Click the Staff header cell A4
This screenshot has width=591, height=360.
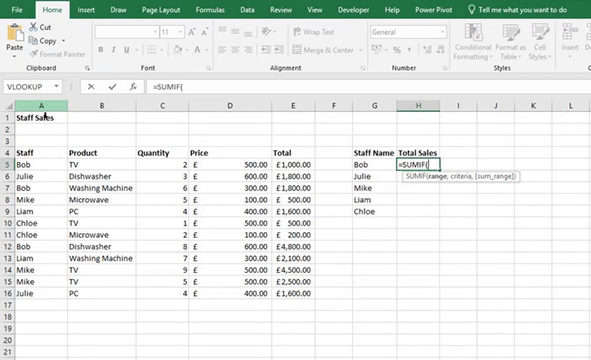pyautogui.click(x=41, y=153)
